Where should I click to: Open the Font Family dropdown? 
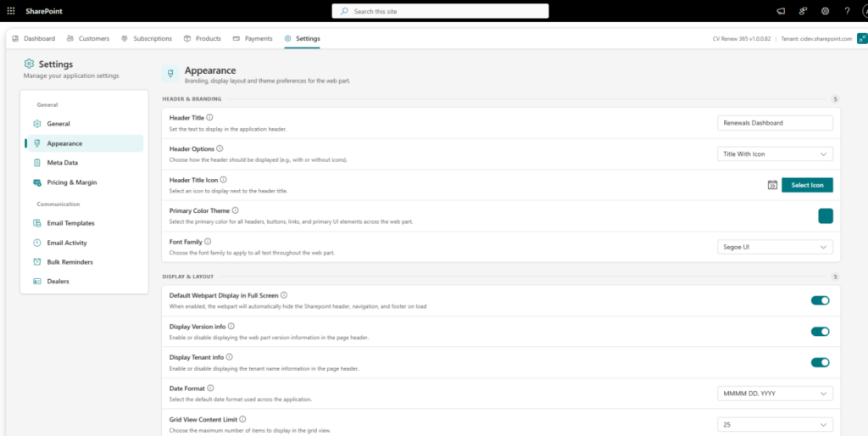(x=775, y=247)
